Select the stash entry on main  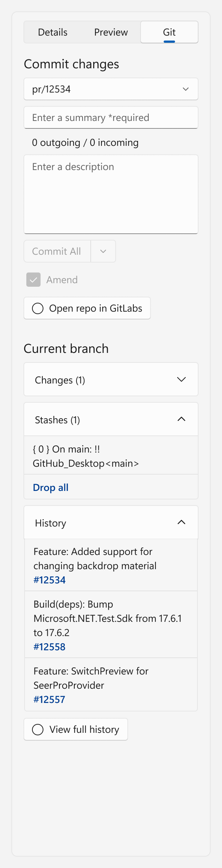(111, 456)
